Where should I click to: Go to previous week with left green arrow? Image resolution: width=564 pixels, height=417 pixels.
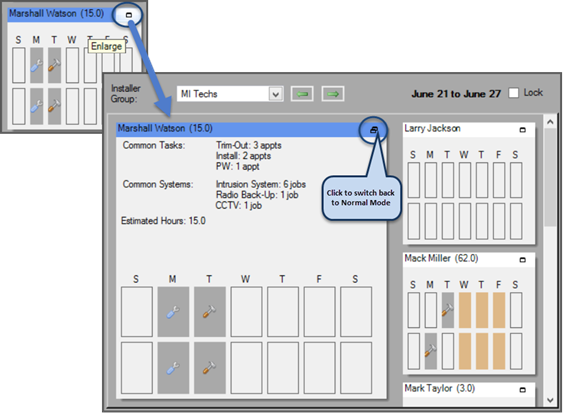tap(302, 94)
